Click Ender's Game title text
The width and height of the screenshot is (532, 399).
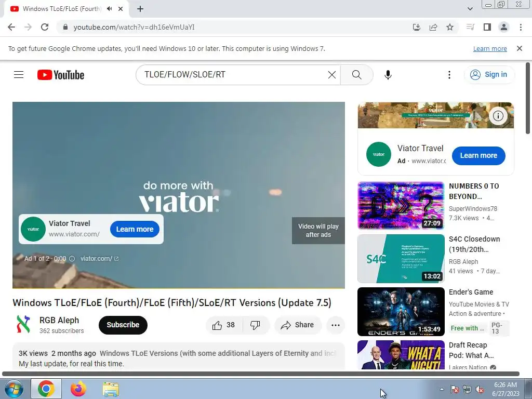(471, 292)
